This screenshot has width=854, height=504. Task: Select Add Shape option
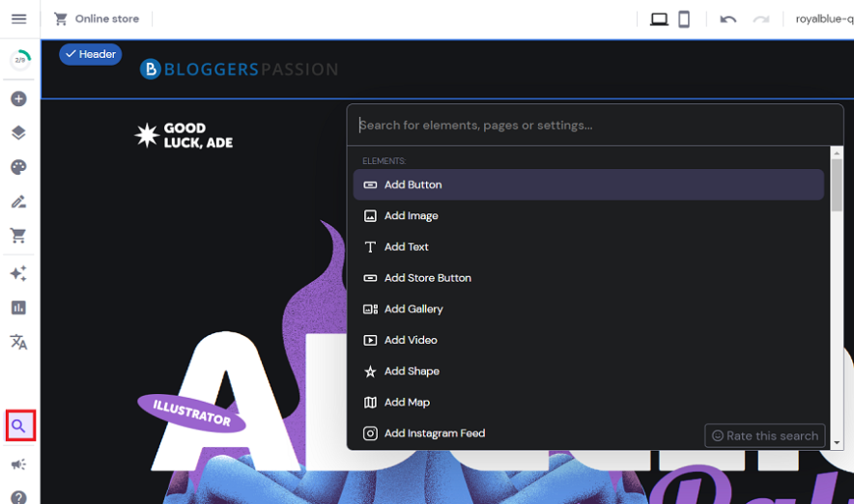588,371
